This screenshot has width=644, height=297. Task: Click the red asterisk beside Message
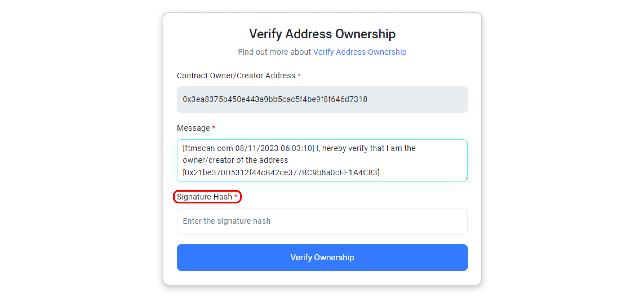click(214, 128)
